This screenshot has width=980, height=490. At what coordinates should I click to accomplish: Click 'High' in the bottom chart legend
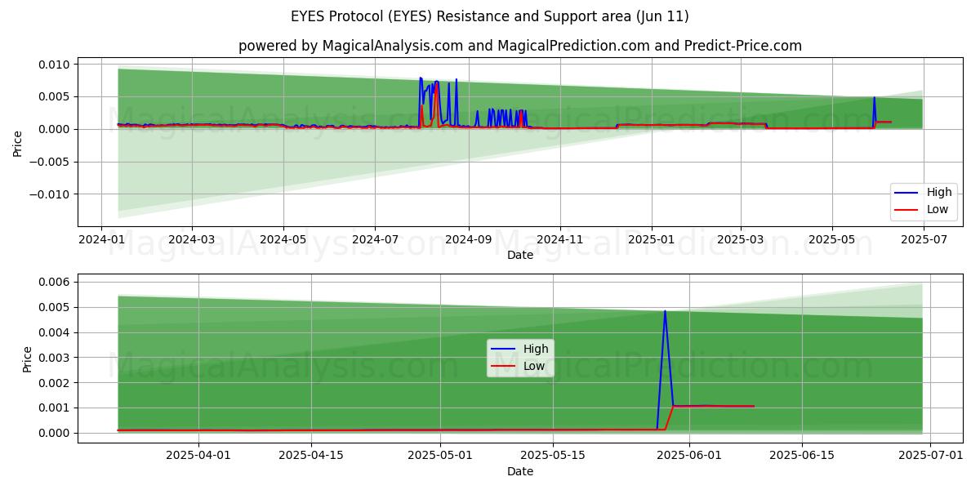point(536,349)
